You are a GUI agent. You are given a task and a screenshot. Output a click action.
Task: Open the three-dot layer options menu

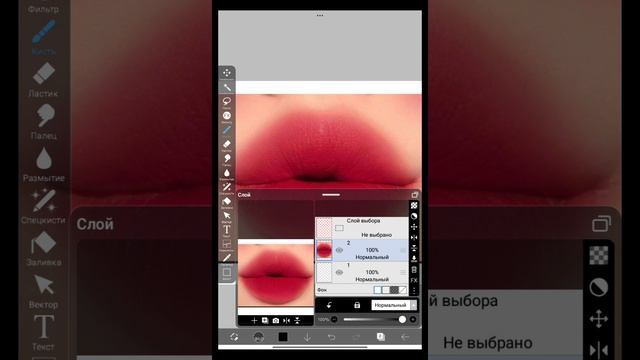[x=414, y=290]
